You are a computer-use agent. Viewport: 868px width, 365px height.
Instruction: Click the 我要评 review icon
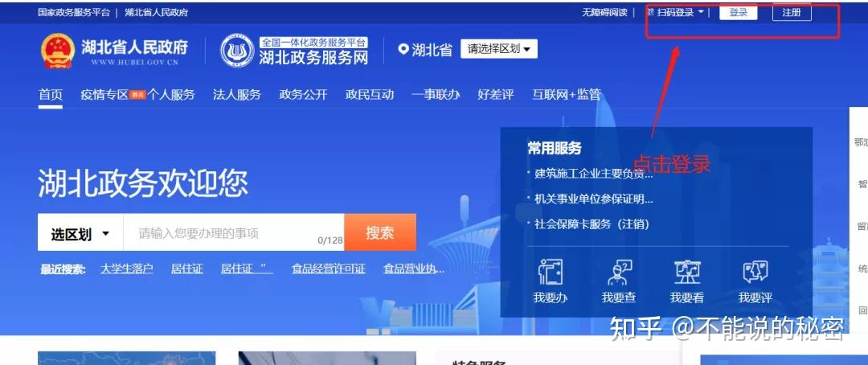click(755, 273)
